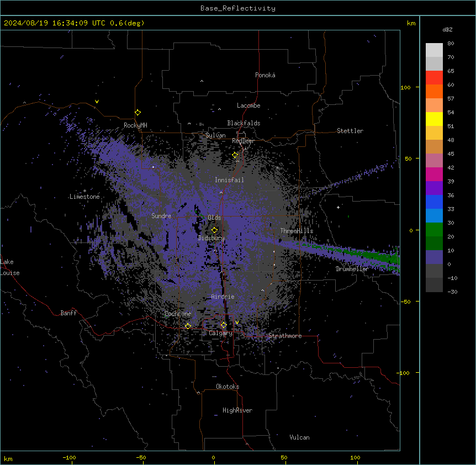The height and width of the screenshot is (465, 476).
Task: Click the dBZ legend heading
Action: pos(447,30)
